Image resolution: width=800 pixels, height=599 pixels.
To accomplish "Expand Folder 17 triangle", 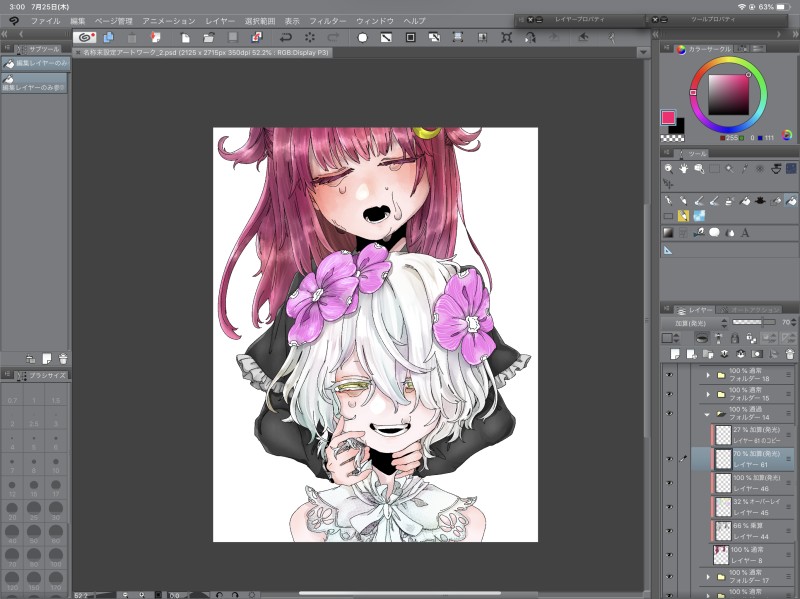I will [x=708, y=577].
